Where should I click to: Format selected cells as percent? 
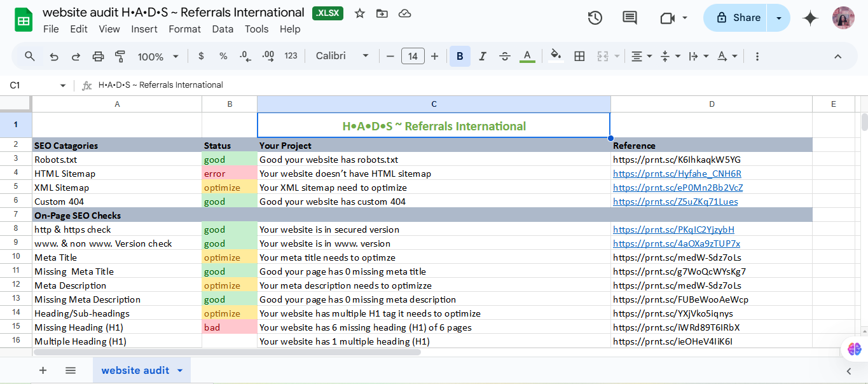223,56
